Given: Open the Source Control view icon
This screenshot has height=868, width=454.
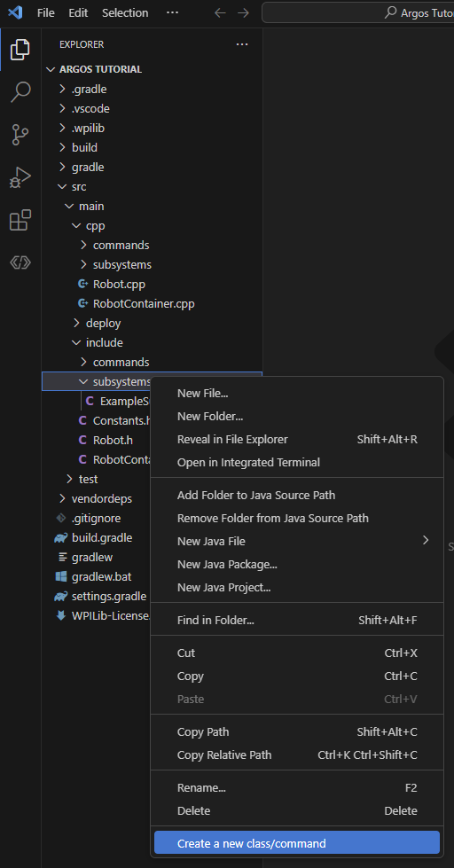Looking at the screenshot, I should (x=20, y=135).
